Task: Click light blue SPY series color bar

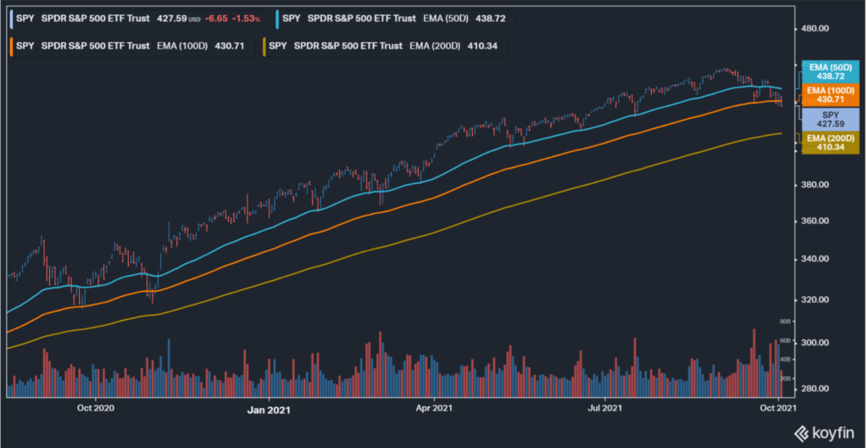Action: tap(12, 19)
